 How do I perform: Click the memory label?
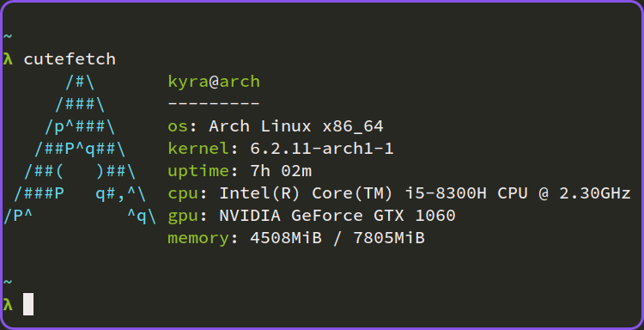[x=199, y=239]
